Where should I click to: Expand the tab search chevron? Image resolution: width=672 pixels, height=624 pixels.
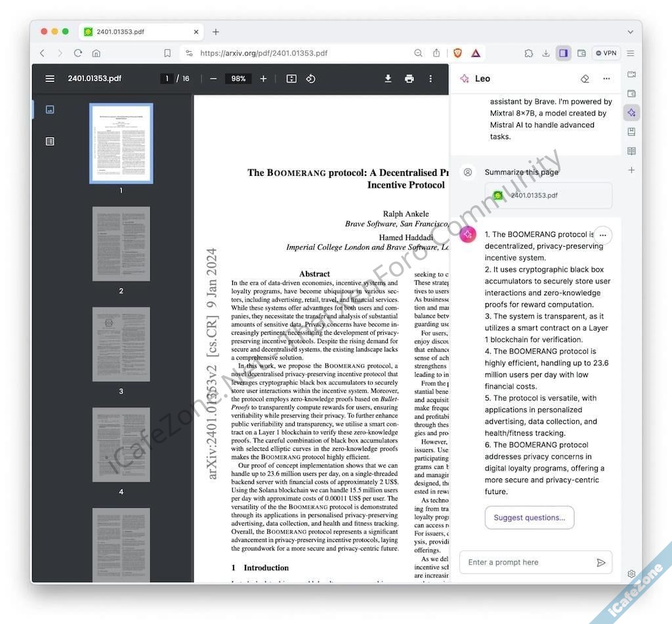pyautogui.click(x=630, y=31)
